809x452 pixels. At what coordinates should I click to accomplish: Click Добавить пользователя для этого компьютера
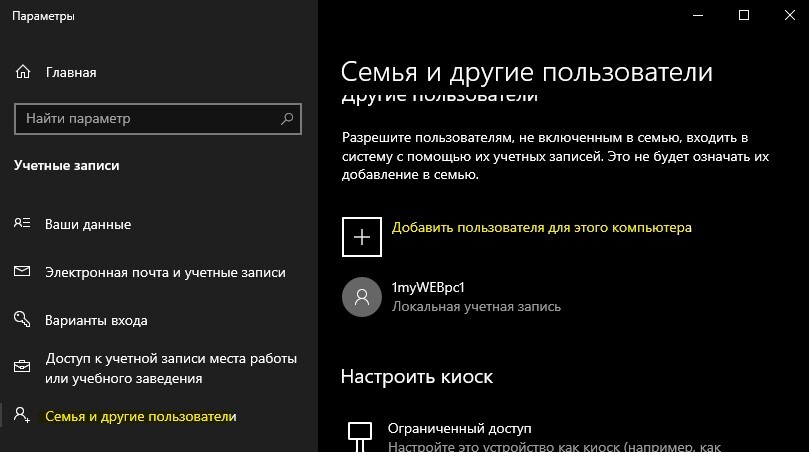coord(541,228)
